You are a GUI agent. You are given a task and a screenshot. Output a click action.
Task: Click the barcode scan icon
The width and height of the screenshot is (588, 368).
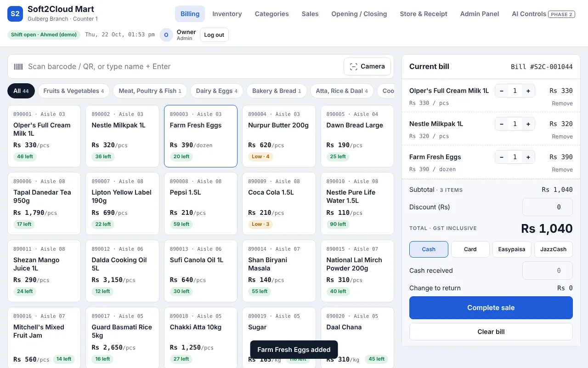(x=18, y=67)
